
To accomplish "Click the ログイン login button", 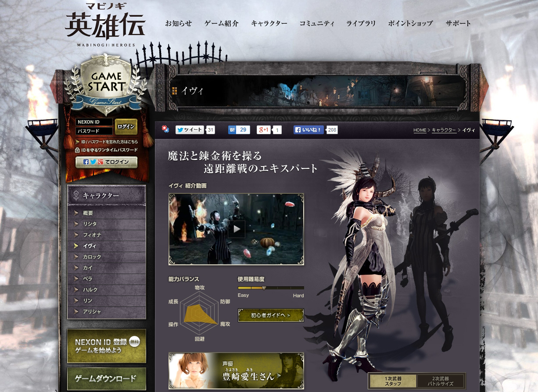I will tap(126, 127).
